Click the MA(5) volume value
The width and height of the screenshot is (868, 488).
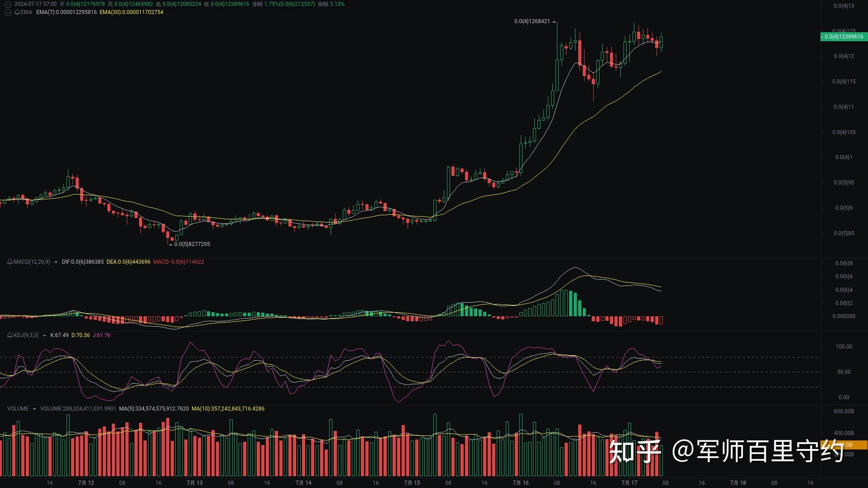(154, 409)
